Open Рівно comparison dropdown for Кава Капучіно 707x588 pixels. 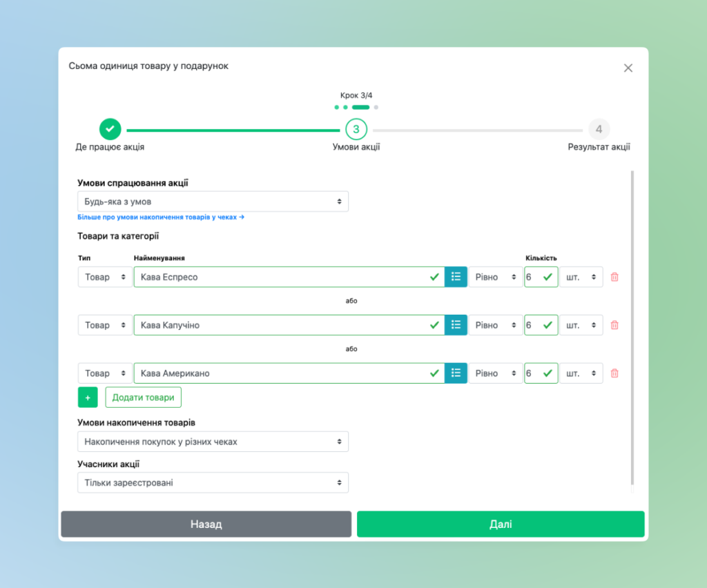(x=496, y=325)
